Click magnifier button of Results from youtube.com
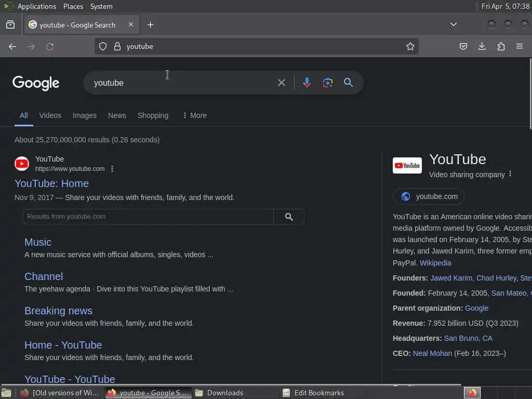The image size is (532, 399). pos(289,217)
